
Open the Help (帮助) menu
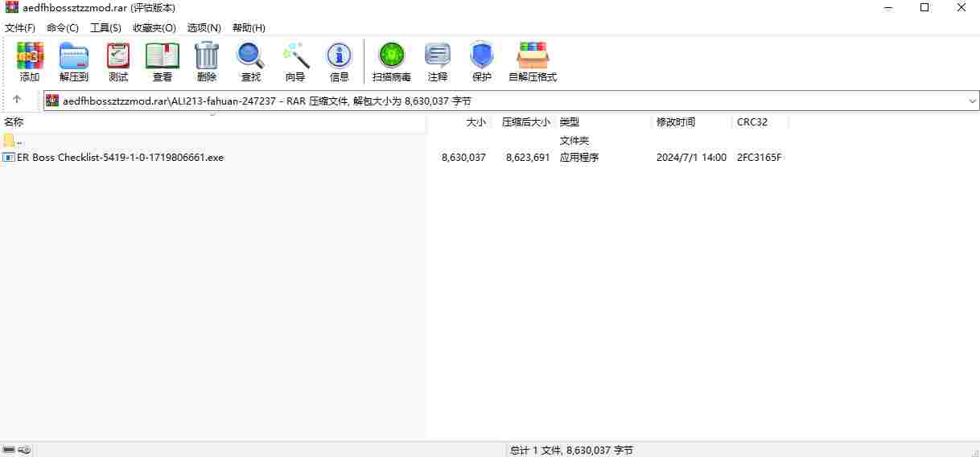(x=249, y=27)
